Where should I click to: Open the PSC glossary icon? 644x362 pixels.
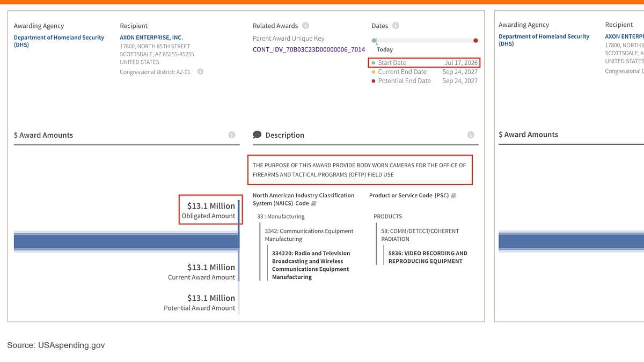pyautogui.click(x=454, y=196)
